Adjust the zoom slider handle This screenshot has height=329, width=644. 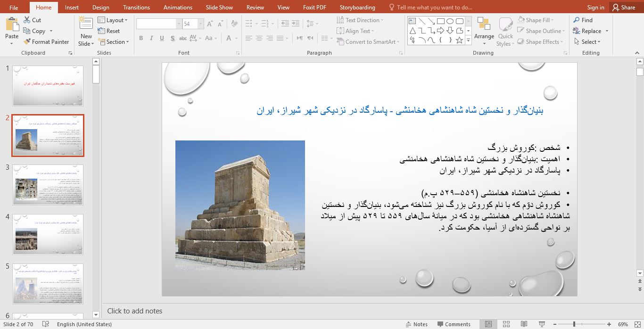pyautogui.click(x=574, y=324)
